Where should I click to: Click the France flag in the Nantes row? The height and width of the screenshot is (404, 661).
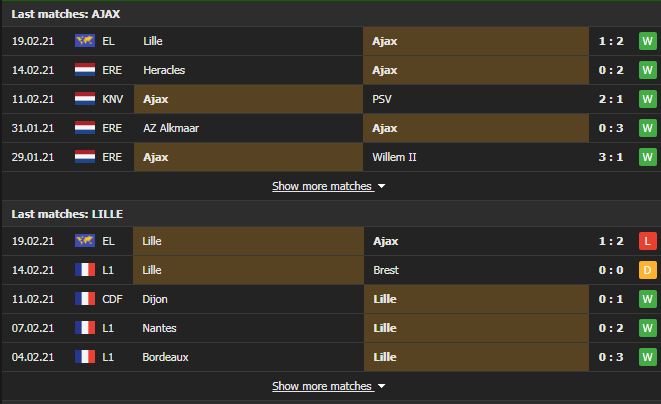[85, 328]
